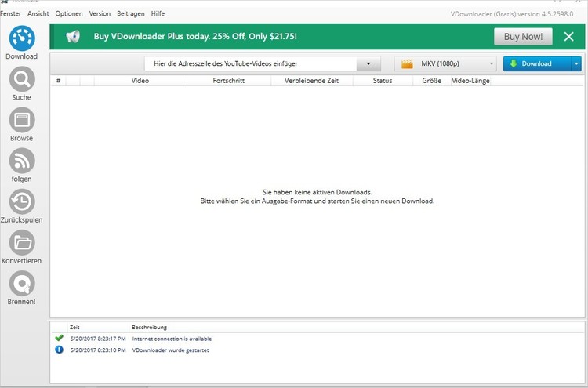Image resolution: width=588 pixels, height=388 pixels.
Task: Sort by the Video-Länge column header
Action: pyautogui.click(x=470, y=81)
